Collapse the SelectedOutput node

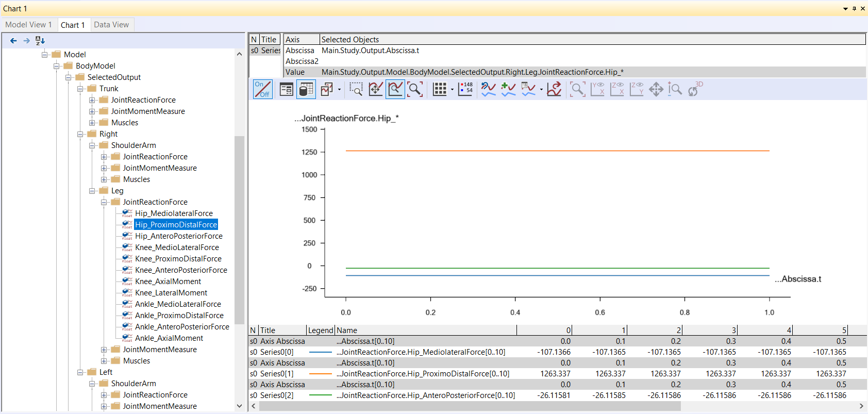coord(69,77)
